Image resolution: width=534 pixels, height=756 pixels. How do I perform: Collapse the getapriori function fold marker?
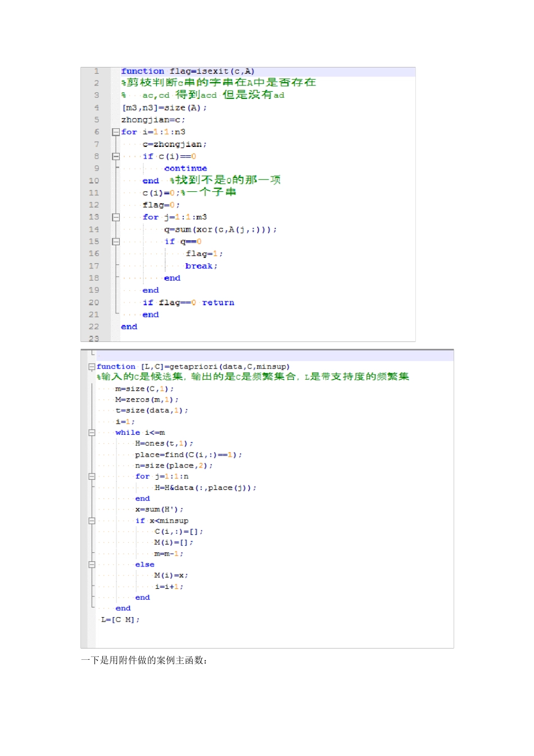(x=92, y=367)
